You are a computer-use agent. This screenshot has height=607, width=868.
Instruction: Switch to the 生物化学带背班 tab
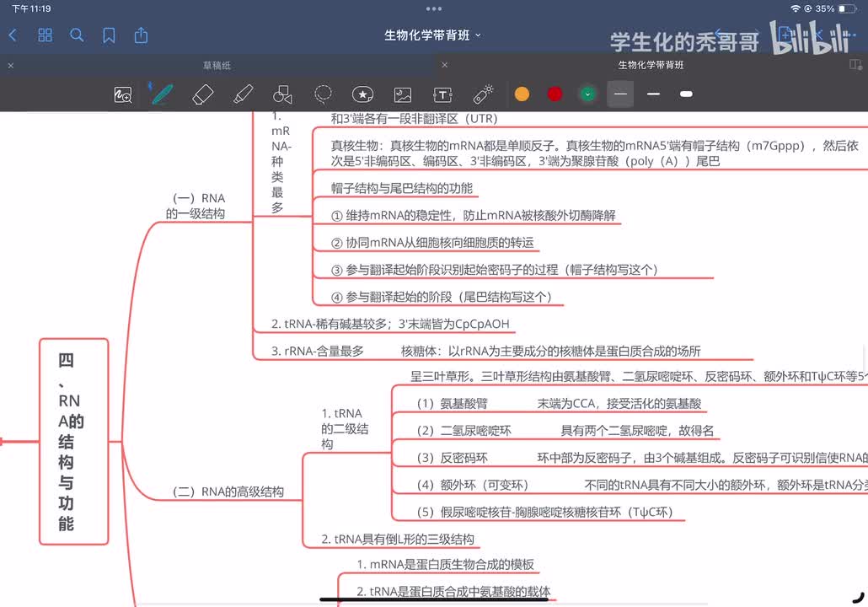pyautogui.click(x=651, y=65)
